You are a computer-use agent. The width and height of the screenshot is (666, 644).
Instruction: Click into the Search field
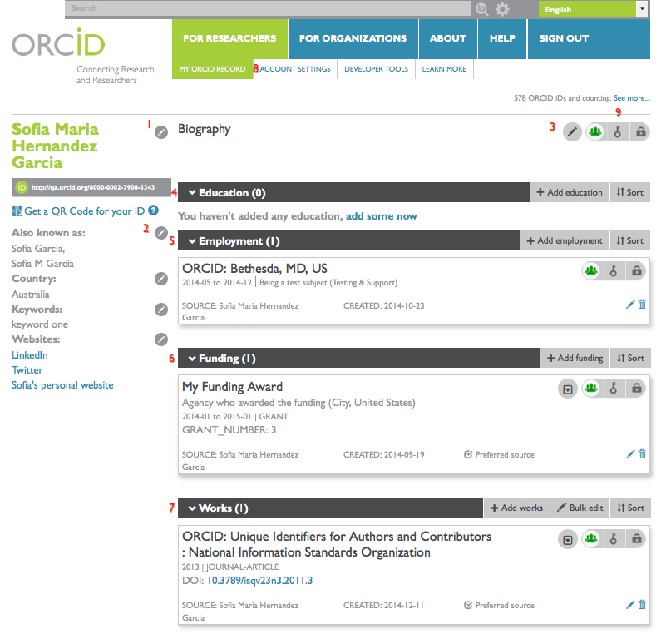pyautogui.click(x=268, y=8)
